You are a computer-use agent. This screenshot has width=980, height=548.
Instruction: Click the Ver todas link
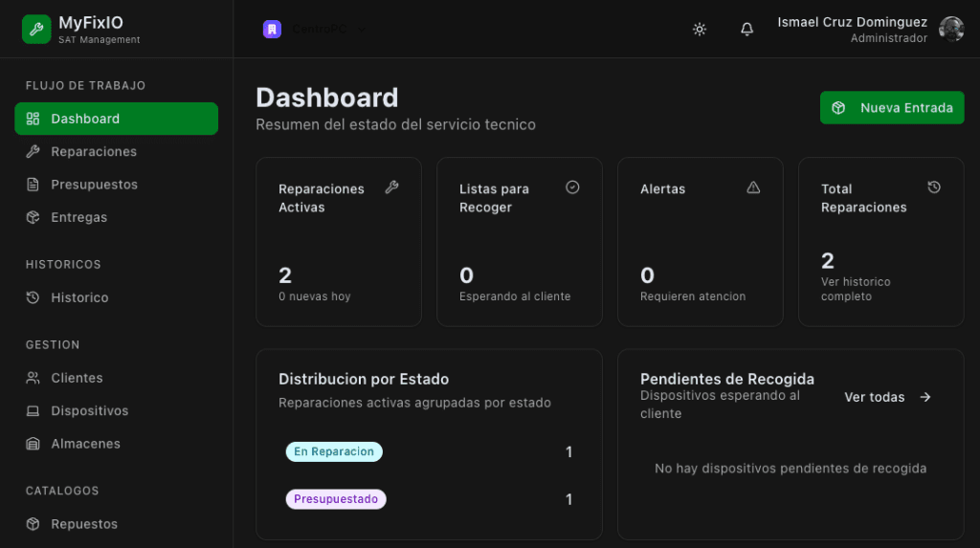click(887, 398)
